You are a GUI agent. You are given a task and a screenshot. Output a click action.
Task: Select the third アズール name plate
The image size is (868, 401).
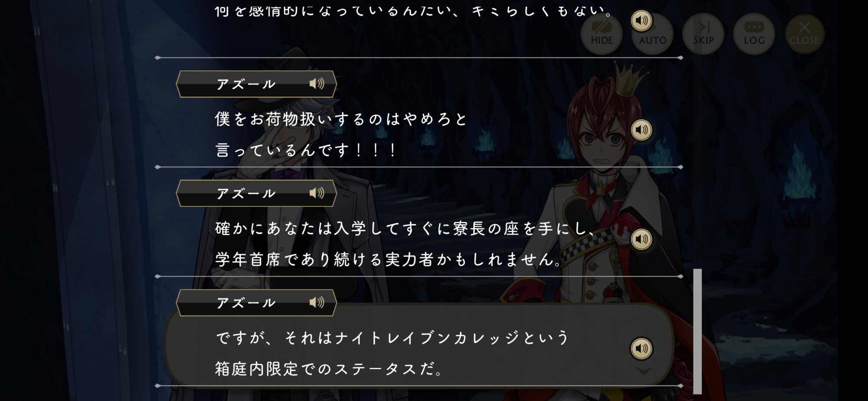(256, 303)
